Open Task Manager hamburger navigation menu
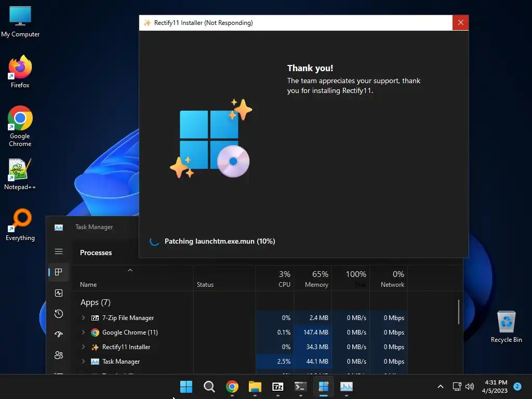The width and height of the screenshot is (532, 399). [59, 251]
